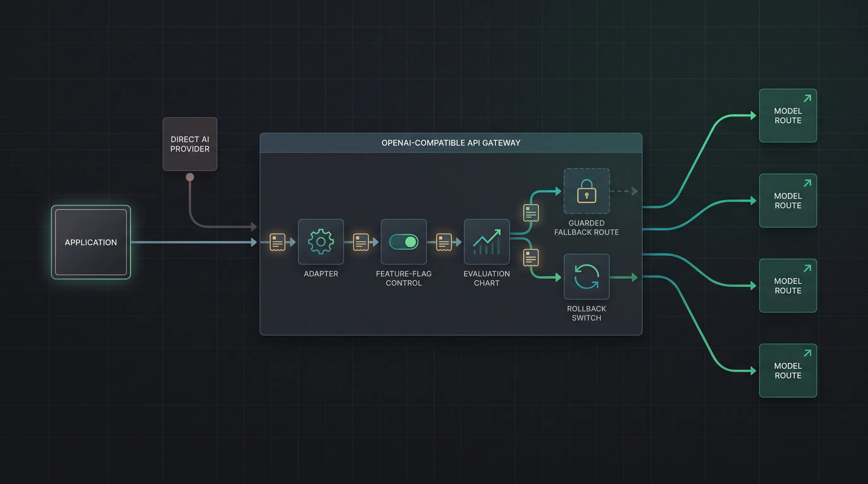Click the GUARDED FALLBACK ROUTE label

point(587,228)
